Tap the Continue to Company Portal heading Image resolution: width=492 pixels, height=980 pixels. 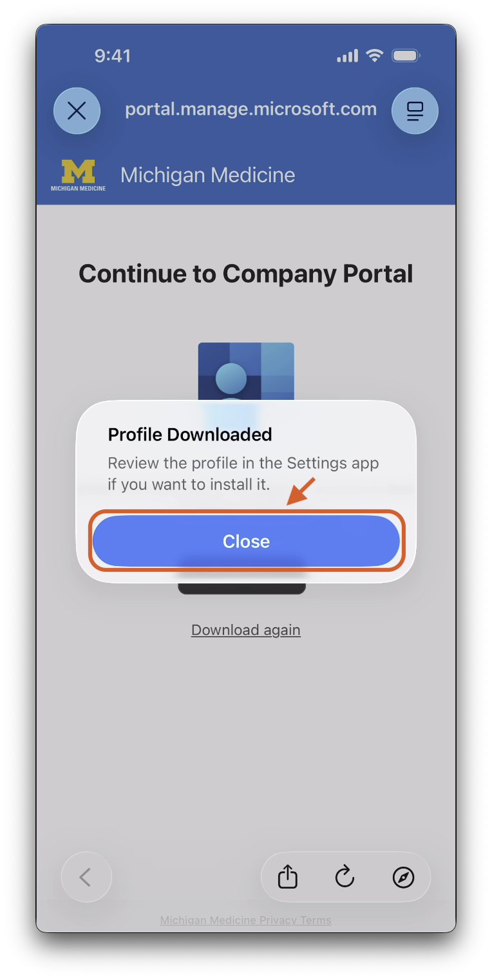tap(246, 274)
